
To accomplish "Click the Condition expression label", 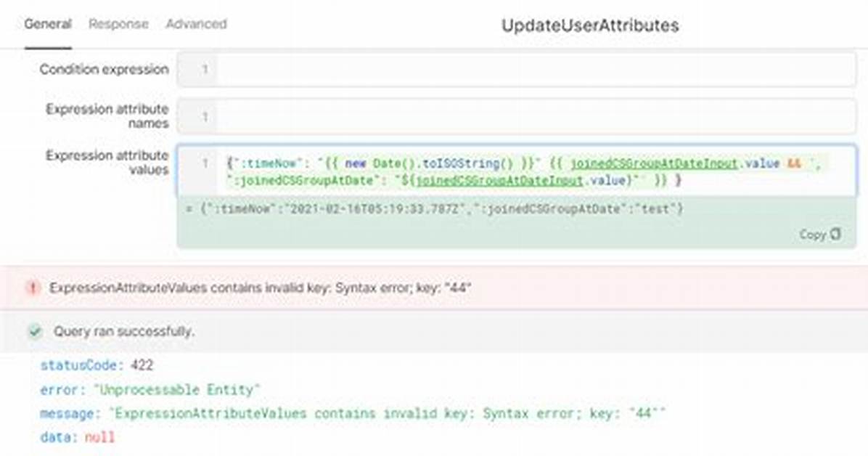I will point(104,69).
